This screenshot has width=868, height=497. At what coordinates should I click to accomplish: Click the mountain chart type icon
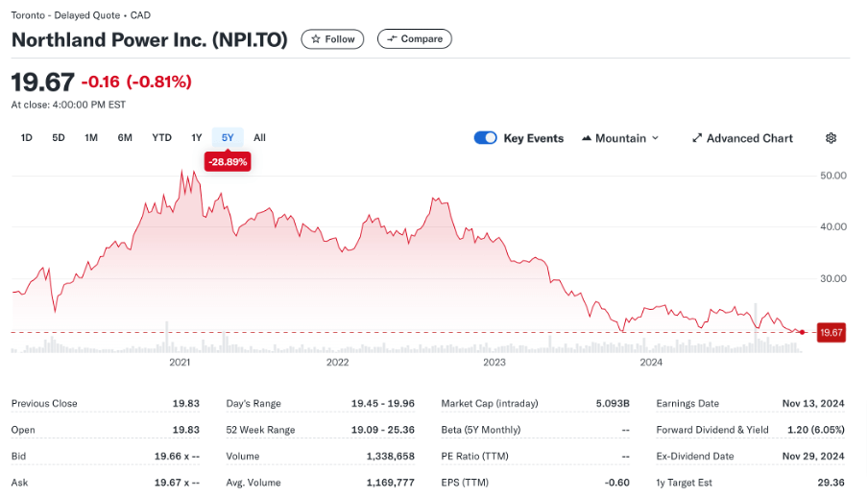click(x=587, y=138)
